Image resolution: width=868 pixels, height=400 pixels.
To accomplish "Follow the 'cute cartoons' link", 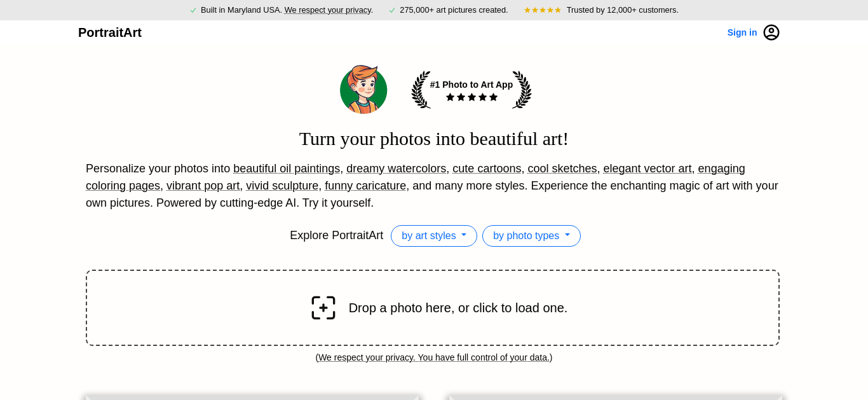I will [487, 169].
